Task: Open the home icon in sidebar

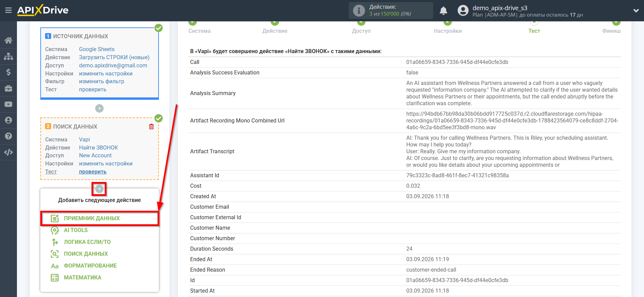Action: 8,40
